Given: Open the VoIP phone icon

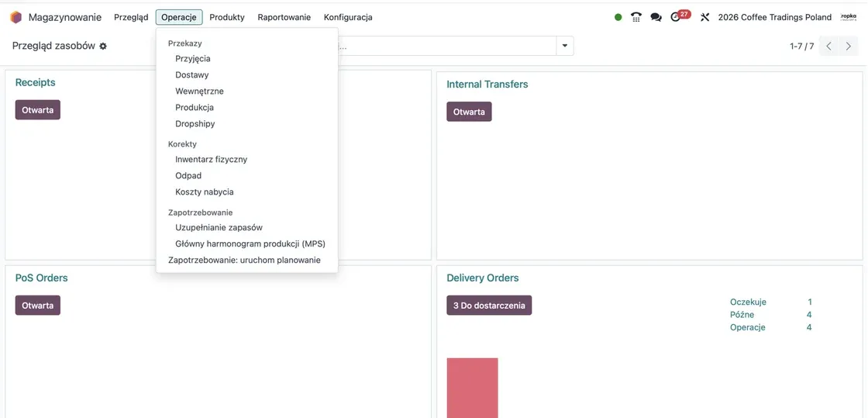Looking at the screenshot, I should [636, 17].
